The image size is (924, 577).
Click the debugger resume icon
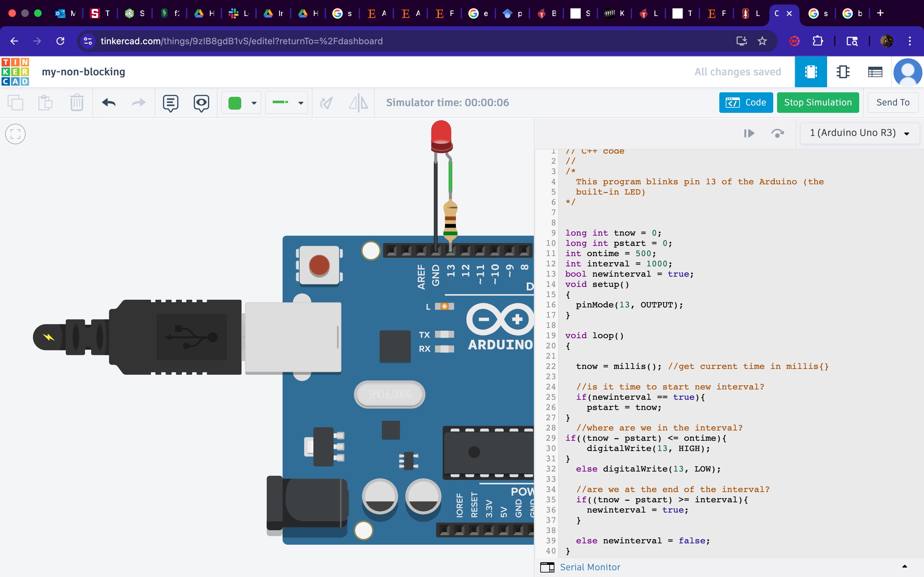click(749, 133)
